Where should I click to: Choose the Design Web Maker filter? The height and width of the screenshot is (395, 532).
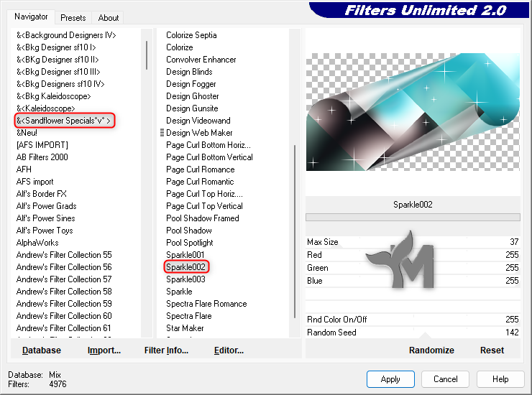point(199,133)
